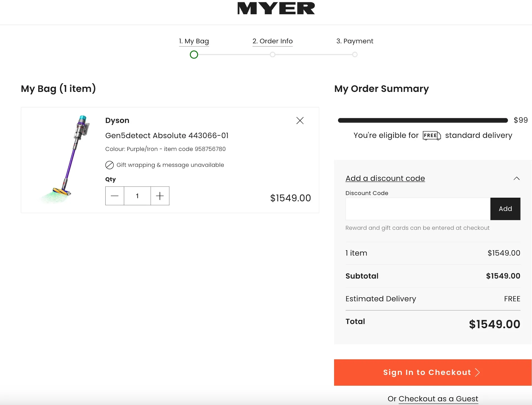Click the X to remove the Dyson item
The image size is (532, 405).
[x=300, y=120]
